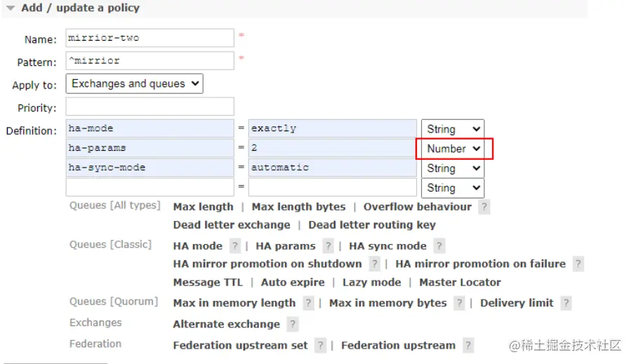The height and width of the screenshot is (364, 633).
Task: Click the Queues [Classic] label
Action: 110,245
